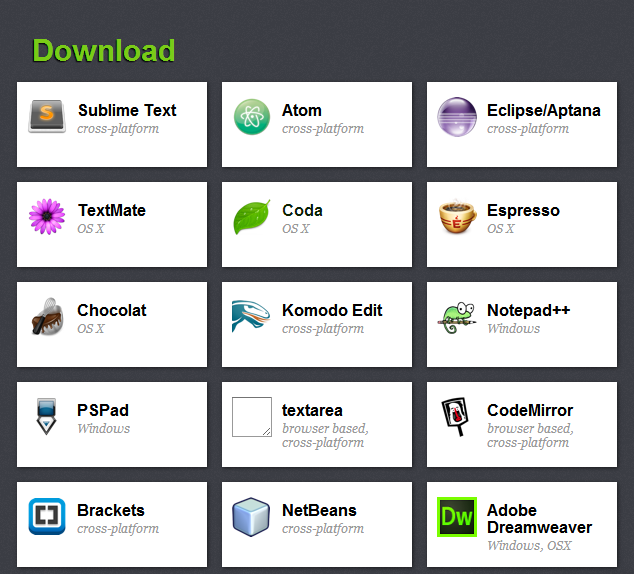Click 'cross-platform' under NetBeans

(x=323, y=529)
